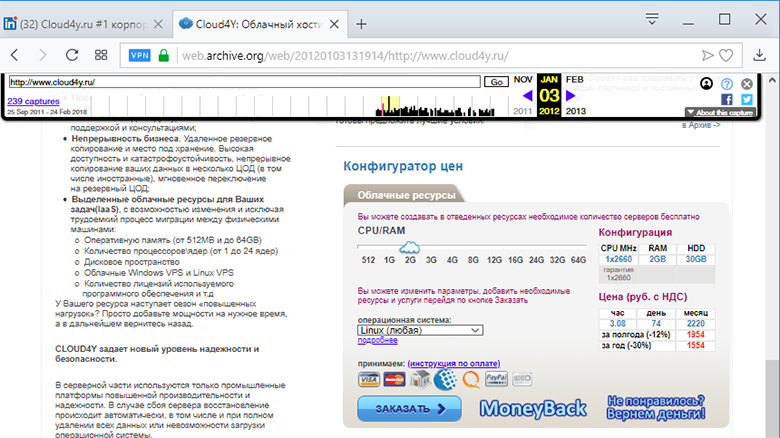Go back with the browser back arrow
The image size is (780, 438).
(x=15, y=55)
